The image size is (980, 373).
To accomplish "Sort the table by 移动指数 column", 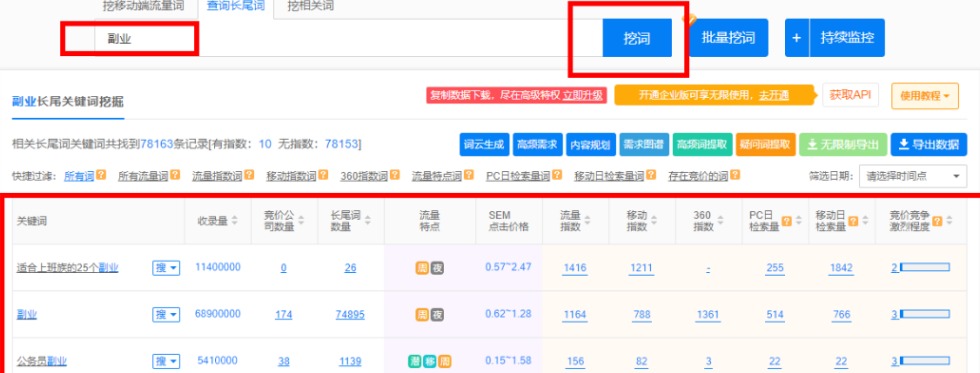I will (x=654, y=221).
